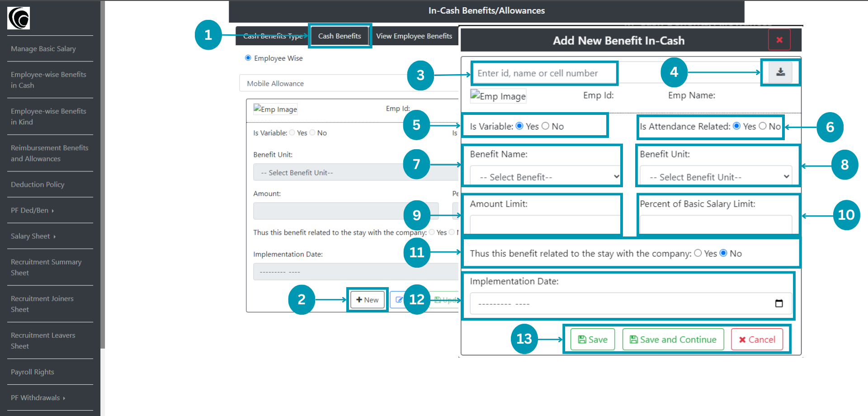Expand Salary Sheet sidebar menu
Viewport: 868px width, 416px height.
coord(33,236)
